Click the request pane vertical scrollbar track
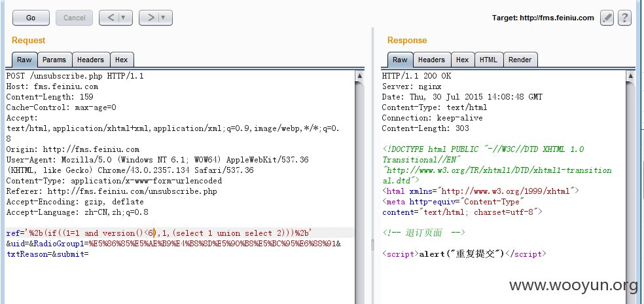The height and width of the screenshot is (304, 644). point(359,193)
